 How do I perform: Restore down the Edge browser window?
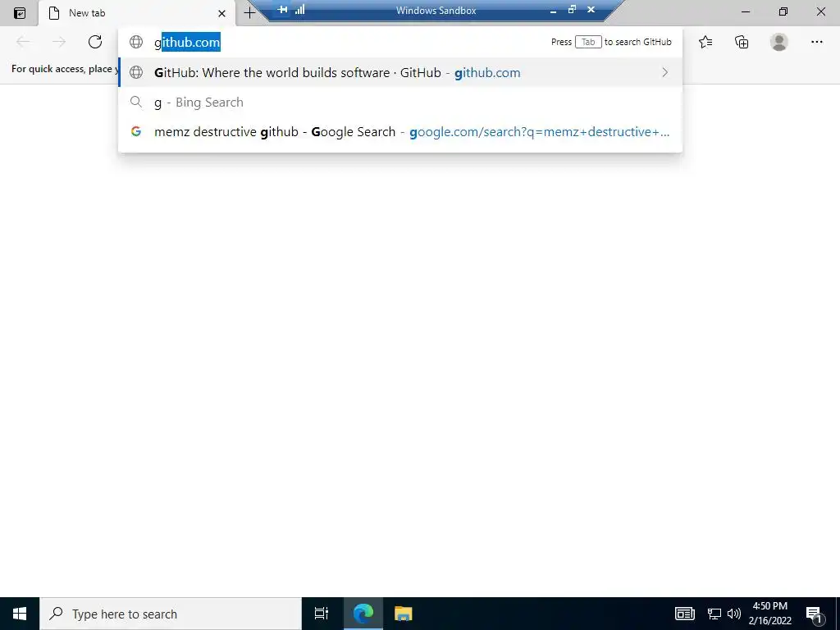click(783, 11)
